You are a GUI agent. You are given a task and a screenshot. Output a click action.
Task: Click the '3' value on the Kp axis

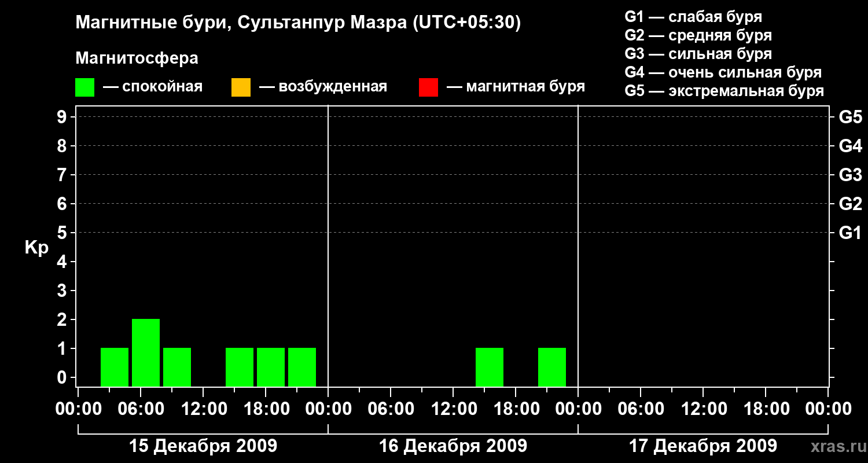(x=63, y=291)
